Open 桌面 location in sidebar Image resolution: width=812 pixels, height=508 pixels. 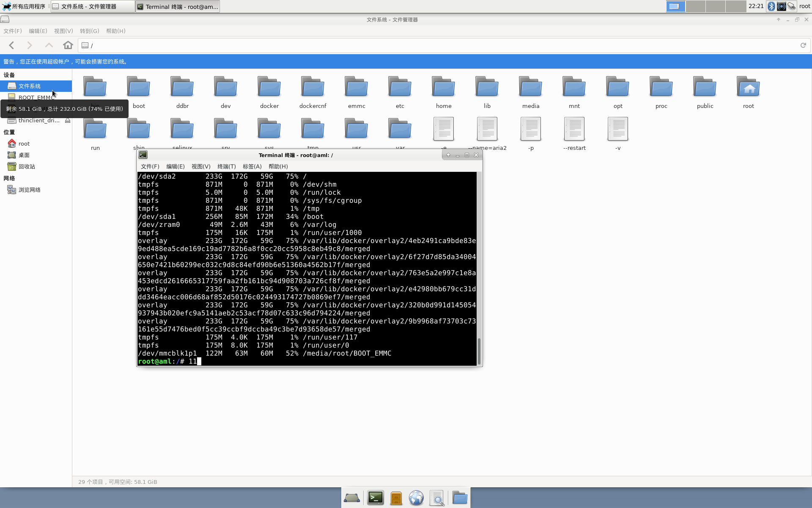coord(36,155)
